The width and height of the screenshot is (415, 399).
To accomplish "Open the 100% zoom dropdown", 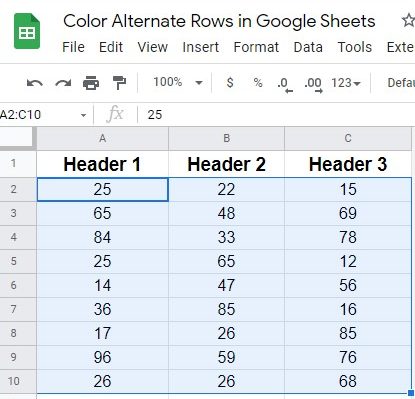I will tap(178, 82).
